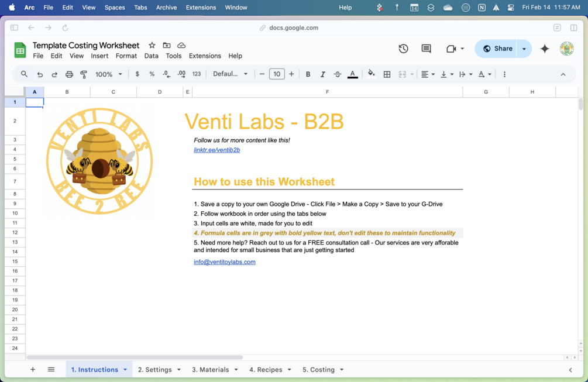This screenshot has width=588, height=382.
Task: Open the 1. Instructions tab arrow menu
Action: [125, 370]
